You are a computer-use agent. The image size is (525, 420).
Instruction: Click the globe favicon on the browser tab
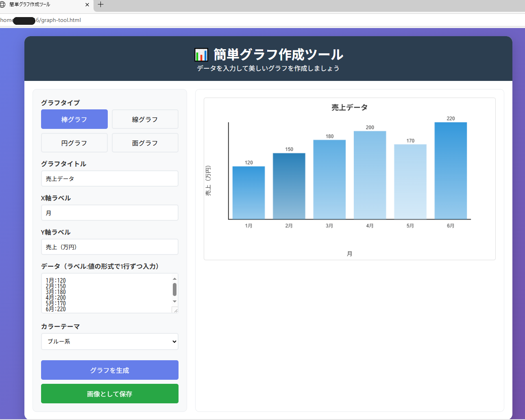pos(4,4)
